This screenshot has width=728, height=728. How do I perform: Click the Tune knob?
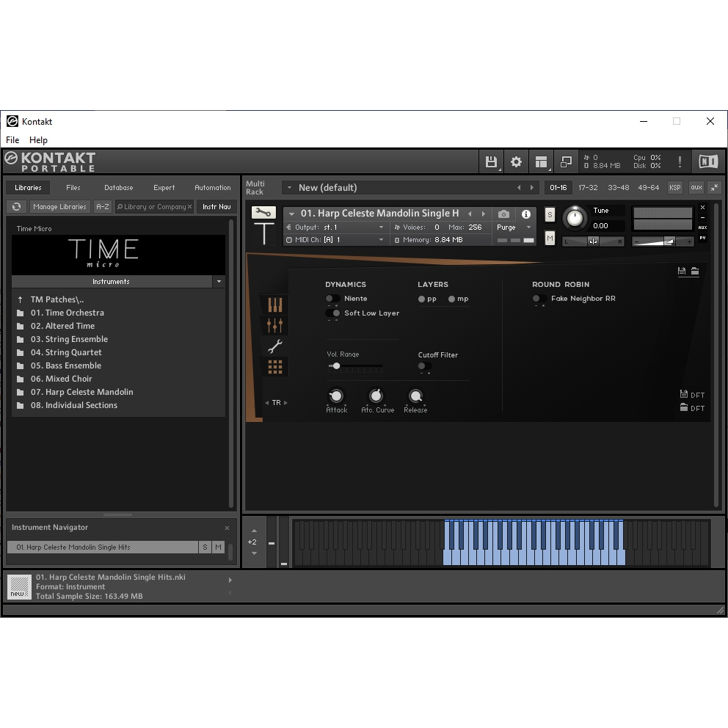pos(575,218)
